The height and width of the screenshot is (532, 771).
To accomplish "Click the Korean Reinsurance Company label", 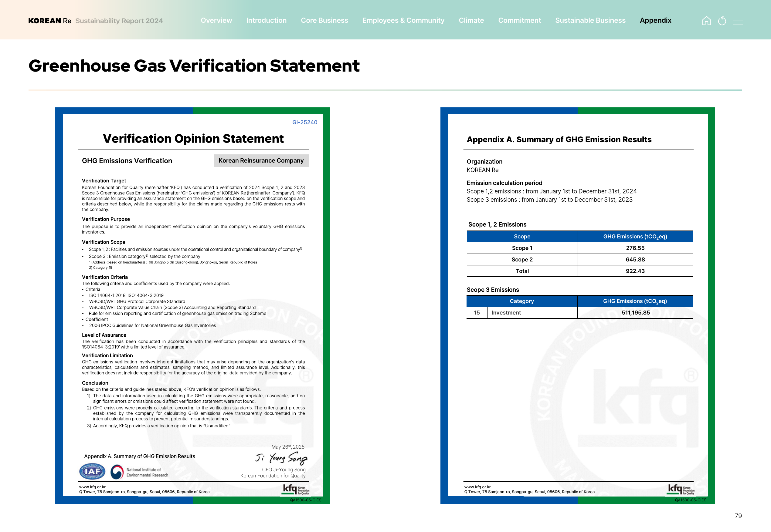I will [x=261, y=160].
